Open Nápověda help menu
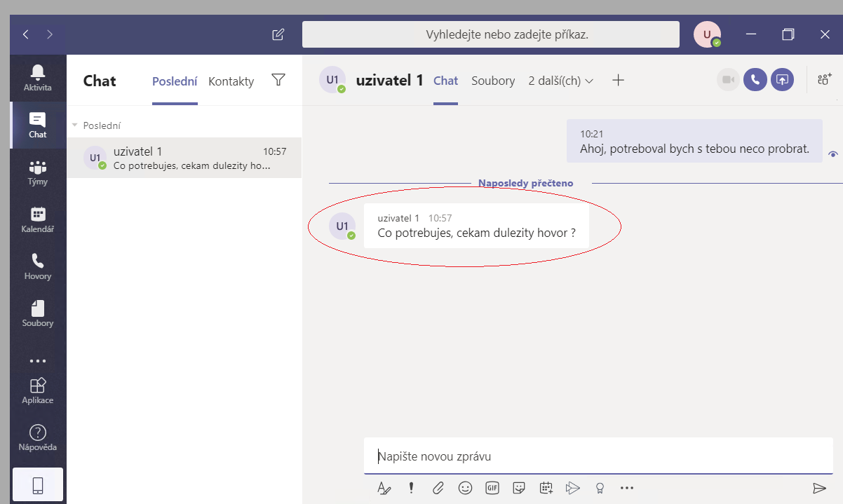The height and width of the screenshot is (504, 843). (38, 437)
